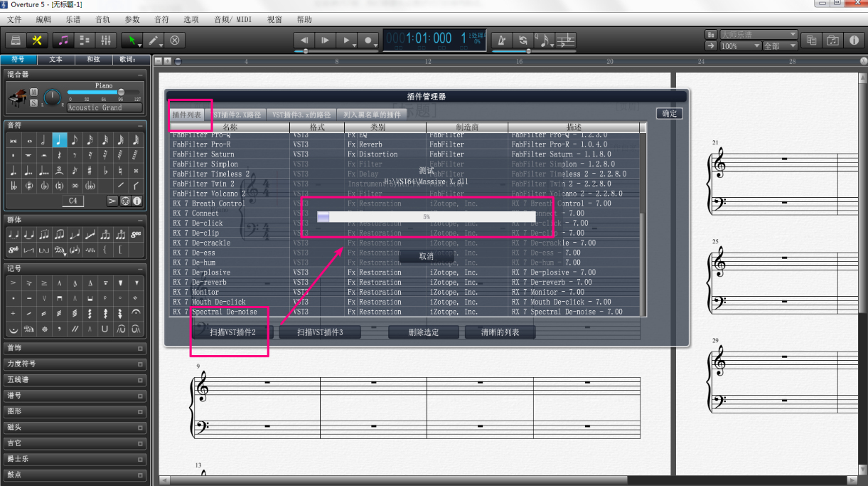
Task: Click the music library icon near info
Action: coord(832,41)
